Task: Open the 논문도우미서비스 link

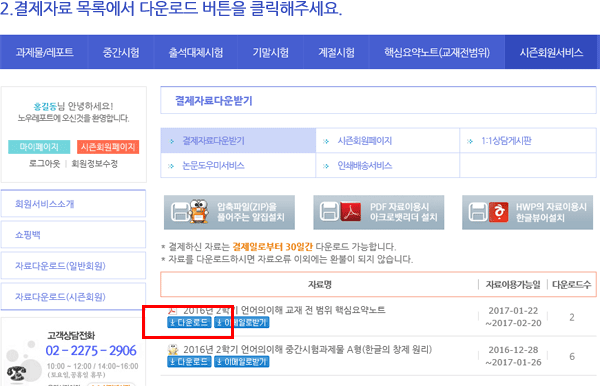Action: [x=238, y=166]
